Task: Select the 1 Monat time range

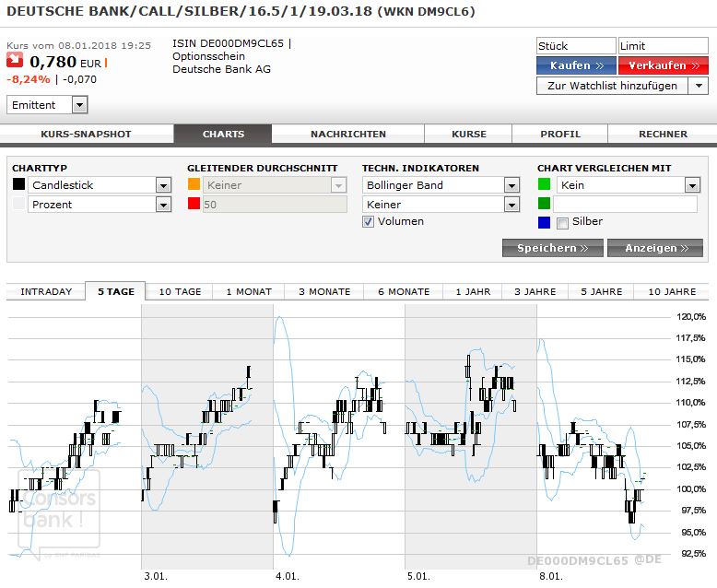Action: click(x=248, y=291)
